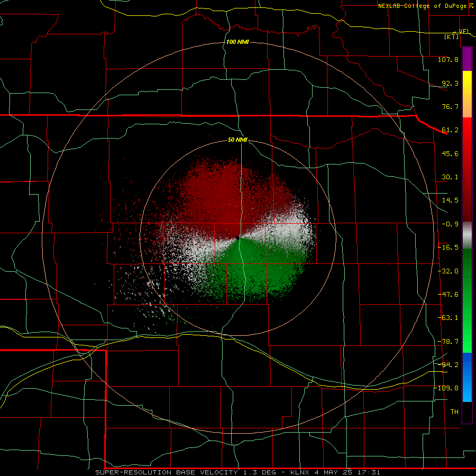The image size is (476, 476).
Task: Click the radar site at the sweep center
Action: coord(237,238)
